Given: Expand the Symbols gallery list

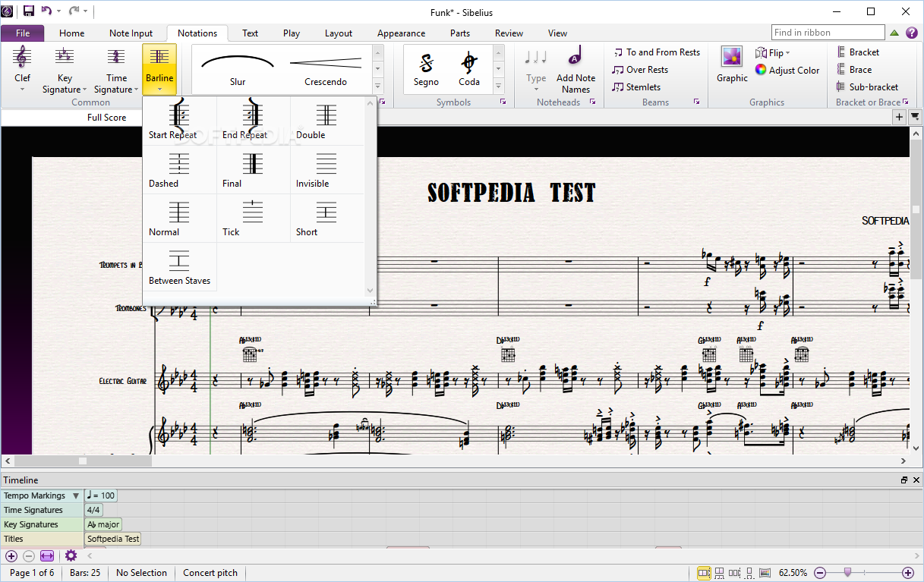Looking at the screenshot, I should [x=499, y=85].
